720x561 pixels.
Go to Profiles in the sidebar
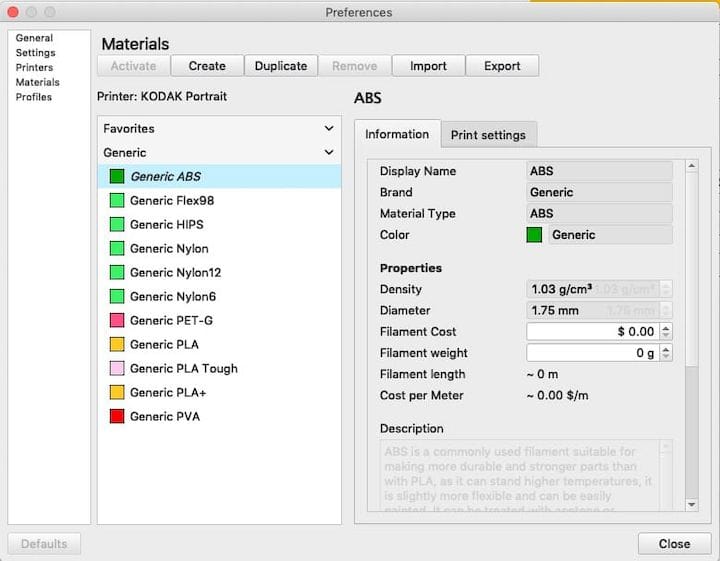pyautogui.click(x=34, y=97)
